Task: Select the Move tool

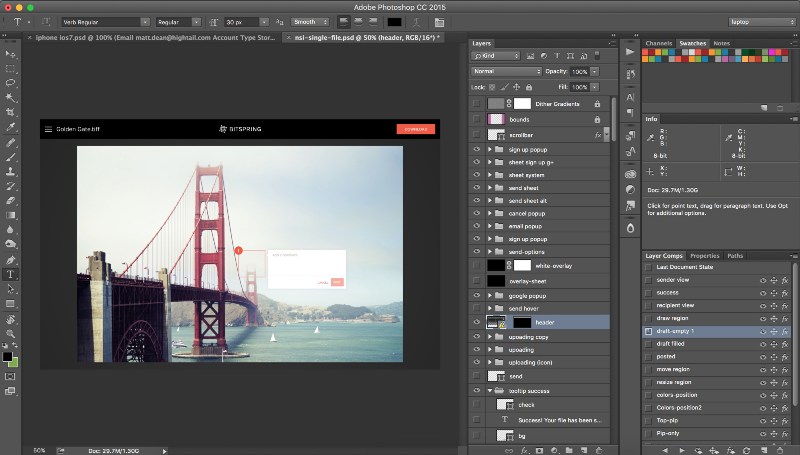Action: (x=10, y=54)
